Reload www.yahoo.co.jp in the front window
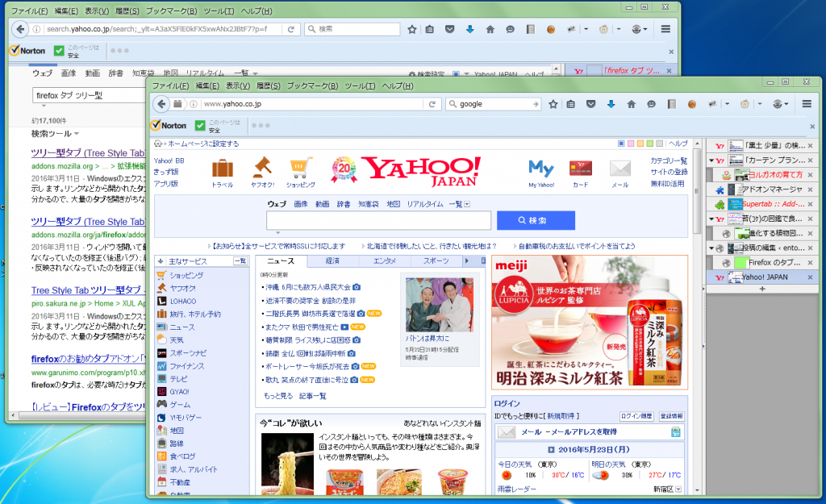Image resolution: width=826 pixels, height=504 pixels. (x=432, y=104)
